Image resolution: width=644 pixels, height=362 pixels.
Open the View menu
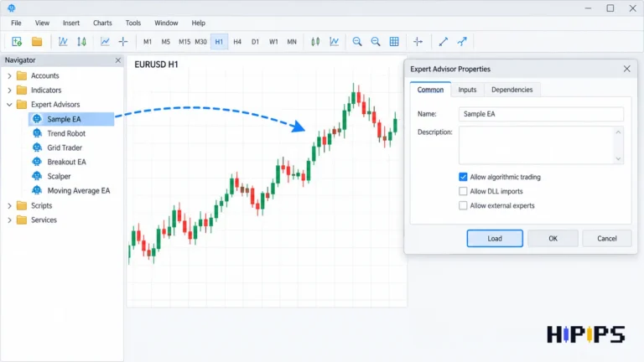coord(42,23)
